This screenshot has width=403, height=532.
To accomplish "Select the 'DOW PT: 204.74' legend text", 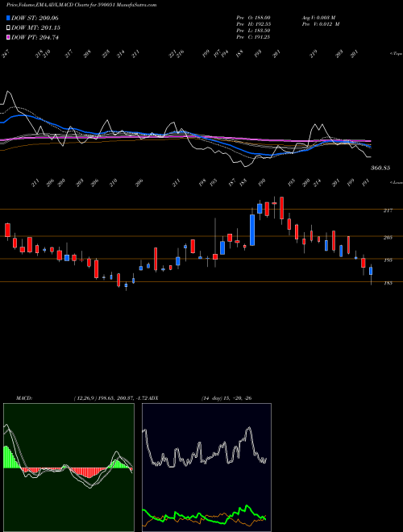I will click(x=35, y=37).
